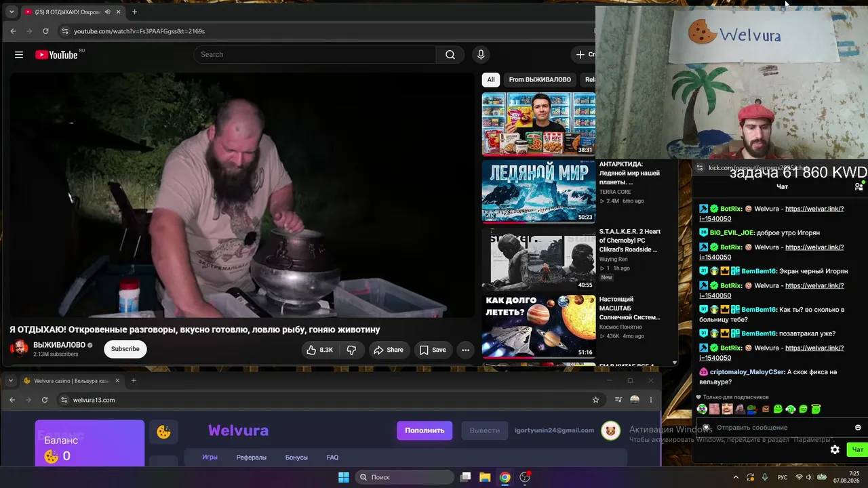This screenshot has height=488, width=868.
Task: Open the Игры tab on Welvura
Action: (x=210, y=457)
